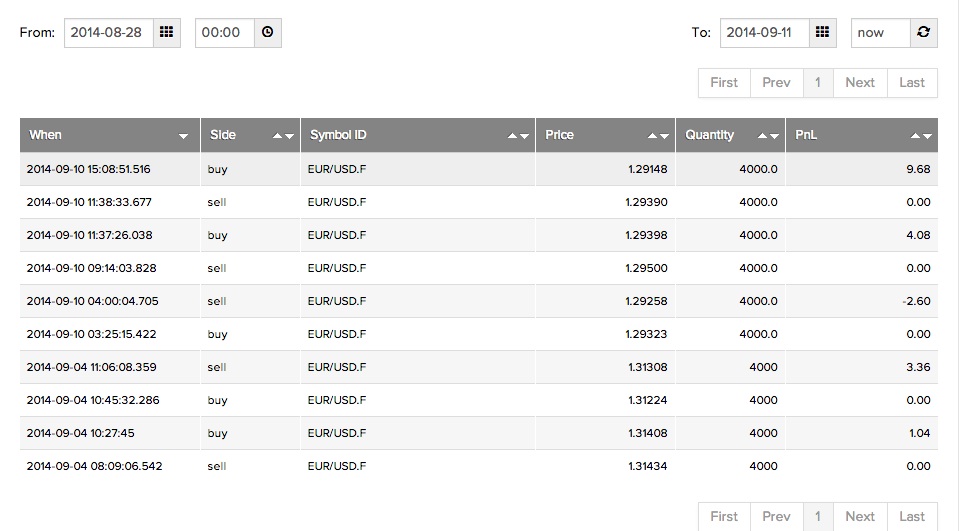Image resolution: width=959 pixels, height=531 pixels.
Task: Click the refresh icon next to now
Action: 923,32
